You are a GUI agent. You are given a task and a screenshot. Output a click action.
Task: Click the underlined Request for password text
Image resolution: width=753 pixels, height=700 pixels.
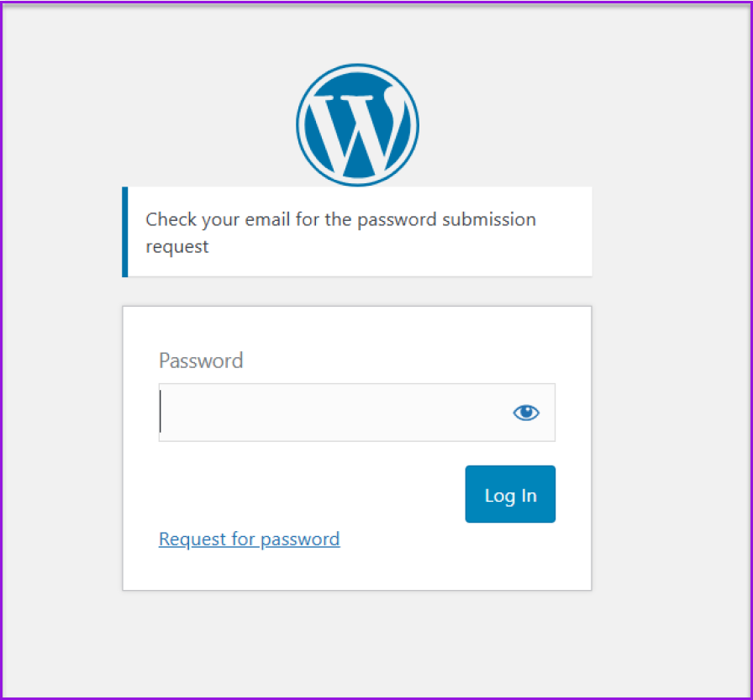tap(249, 539)
